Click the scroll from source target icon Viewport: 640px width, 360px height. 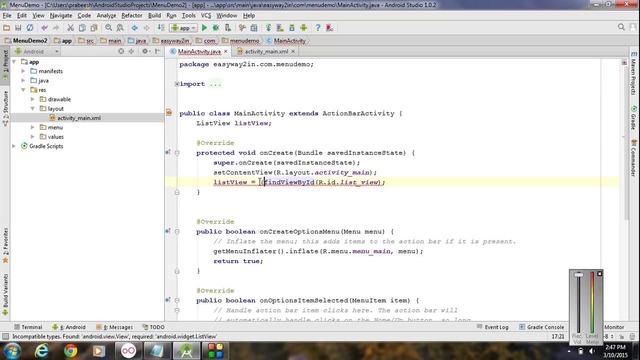pyautogui.click(x=121, y=51)
